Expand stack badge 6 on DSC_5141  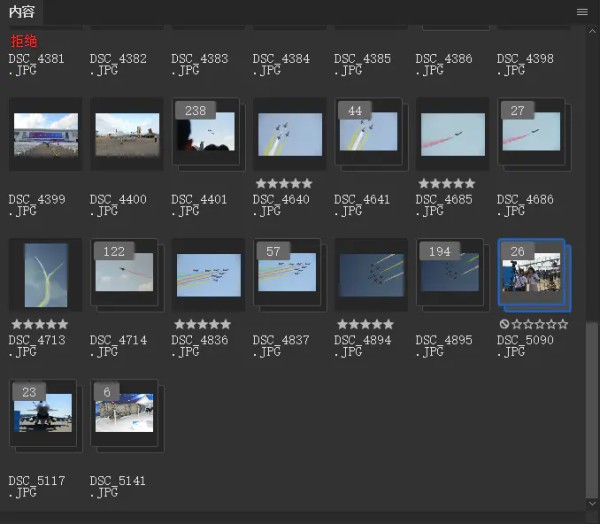(x=107, y=392)
